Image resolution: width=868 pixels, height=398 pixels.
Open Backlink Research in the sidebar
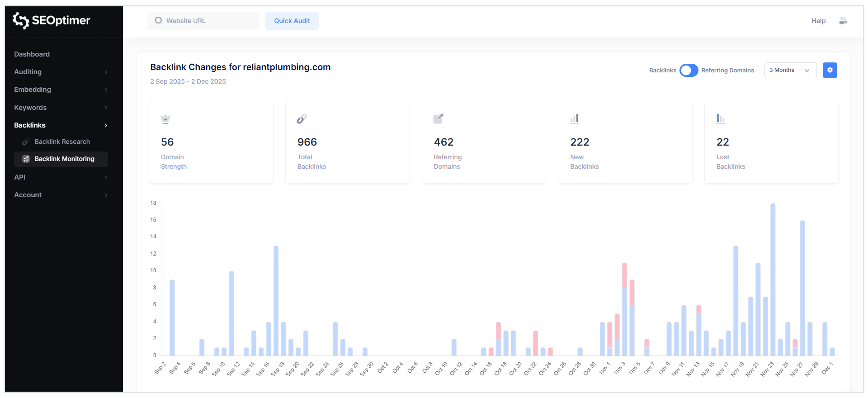pos(62,142)
